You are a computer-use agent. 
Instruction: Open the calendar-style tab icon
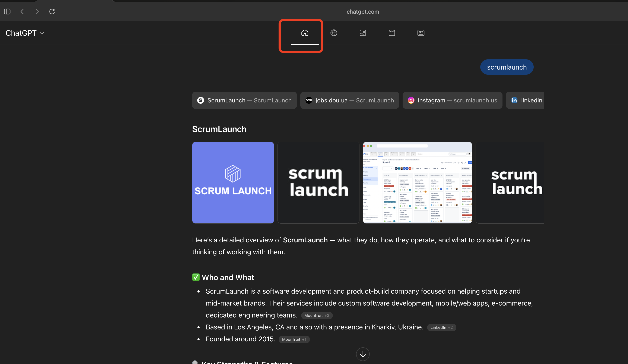[392, 33]
